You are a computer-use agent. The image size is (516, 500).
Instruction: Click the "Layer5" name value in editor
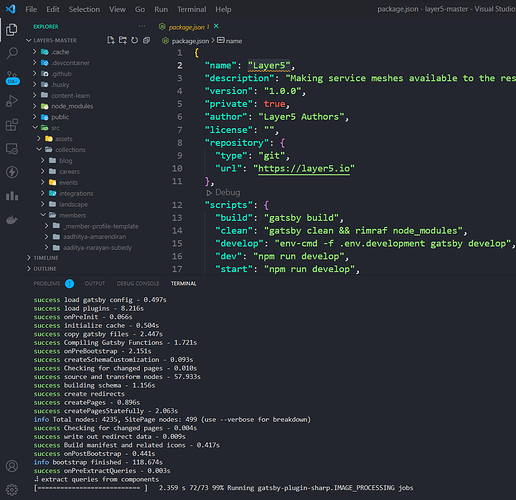(269, 65)
